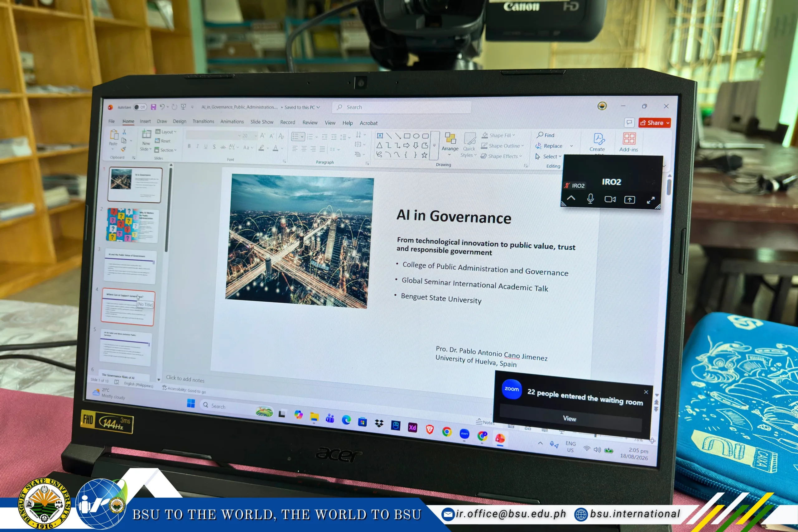Screen dimensions: 798x532
Task: Click Create PDF Acrobat icon
Action: [x=598, y=142]
